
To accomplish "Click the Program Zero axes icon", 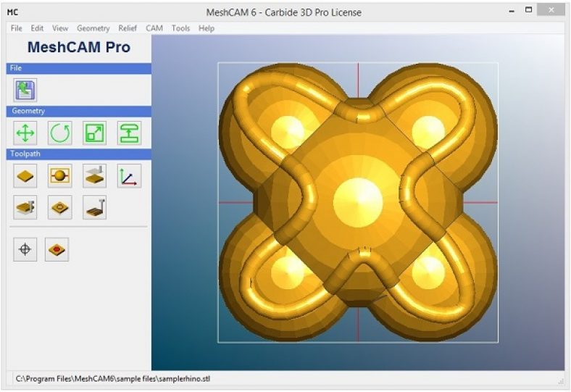I will coord(129,176).
